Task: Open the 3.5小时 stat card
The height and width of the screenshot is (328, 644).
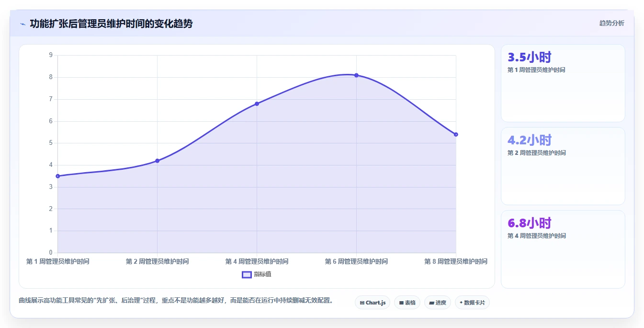Action: 563,83
